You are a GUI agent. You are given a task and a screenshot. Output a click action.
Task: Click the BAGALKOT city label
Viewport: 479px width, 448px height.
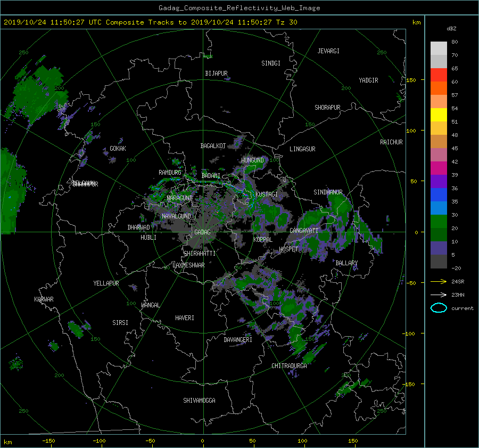tap(213, 146)
